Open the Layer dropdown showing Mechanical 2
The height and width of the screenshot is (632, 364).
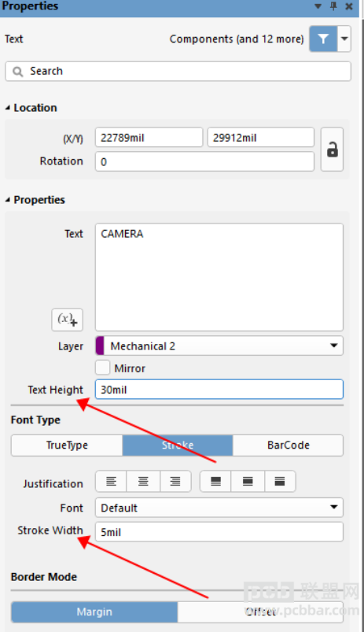(219, 346)
